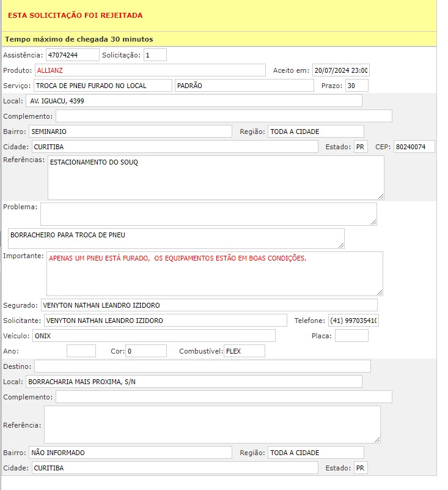Click the Veículo field ONIX
The height and width of the screenshot is (490, 448).
154,336
